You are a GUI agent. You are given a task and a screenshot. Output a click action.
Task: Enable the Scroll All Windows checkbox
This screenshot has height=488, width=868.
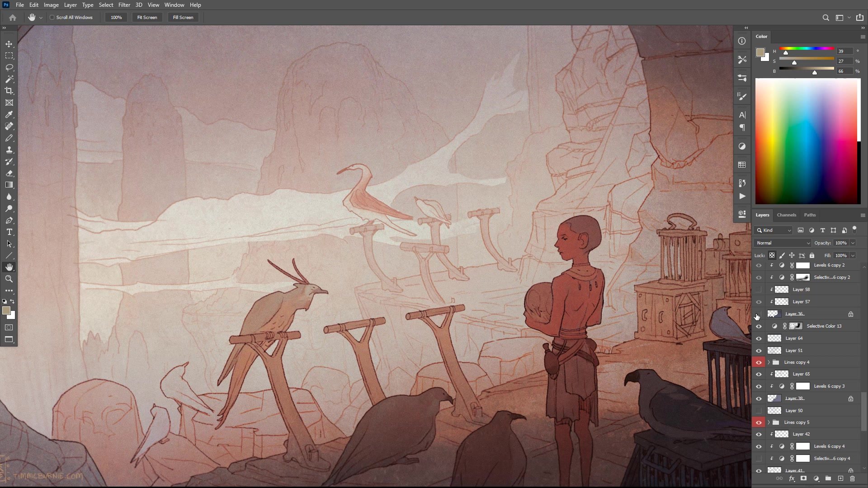52,17
